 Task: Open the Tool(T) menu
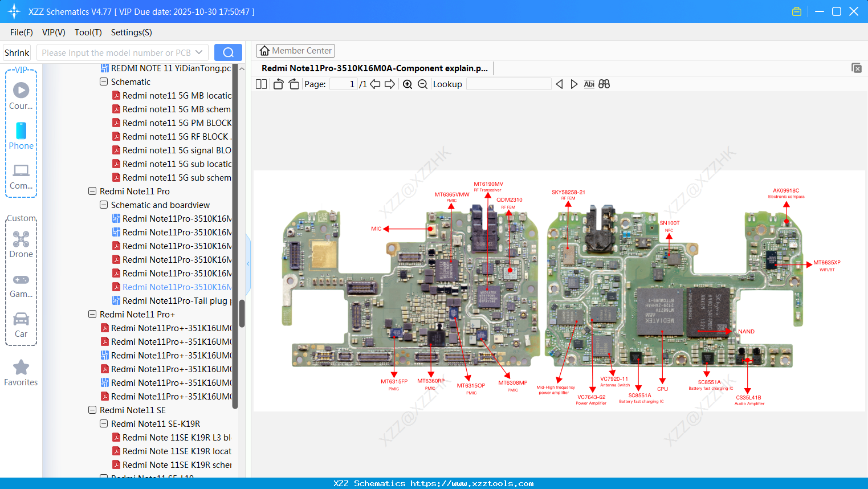(88, 32)
